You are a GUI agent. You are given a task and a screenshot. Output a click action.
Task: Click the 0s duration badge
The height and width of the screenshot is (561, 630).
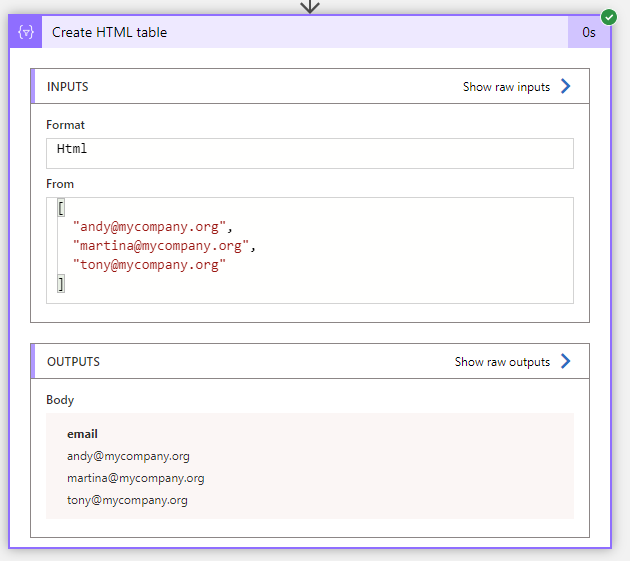(589, 32)
